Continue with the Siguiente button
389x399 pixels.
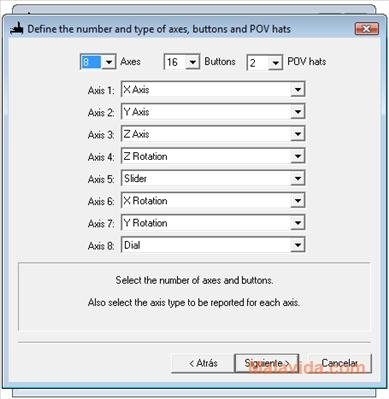tap(267, 363)
